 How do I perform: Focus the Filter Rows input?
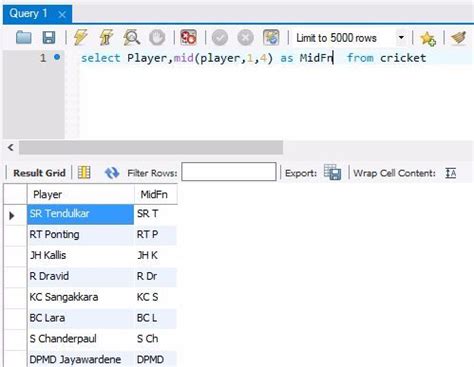[229, 172]
